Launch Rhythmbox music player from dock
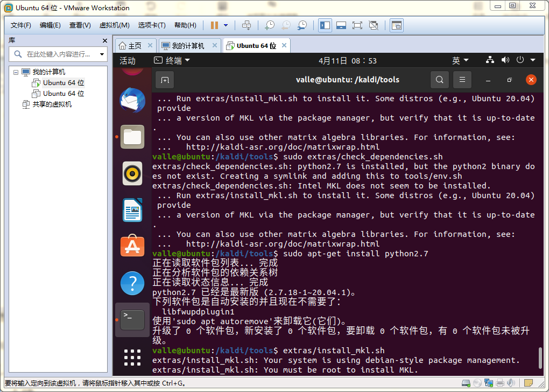Image resolution: width=549 pixels, height=392 pixels. pos(132,173)
